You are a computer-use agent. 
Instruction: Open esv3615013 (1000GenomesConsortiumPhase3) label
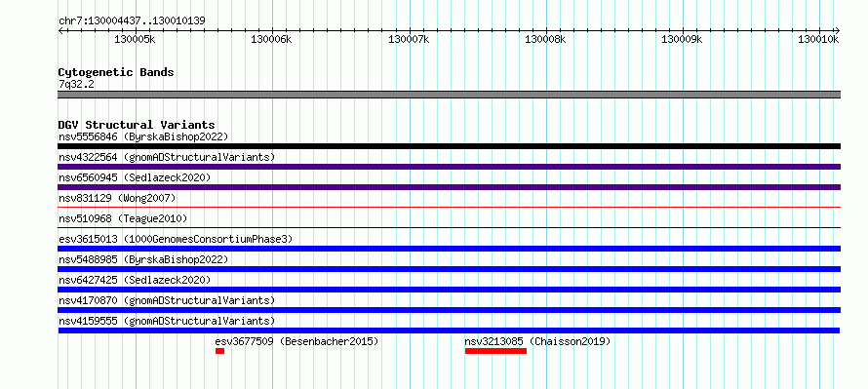click(x=176, y=239)
